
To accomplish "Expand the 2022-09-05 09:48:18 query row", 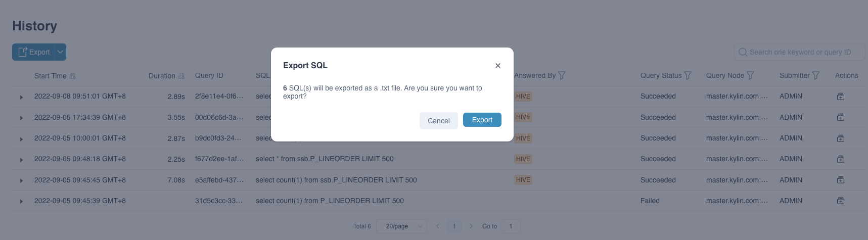I will point(21,160).
